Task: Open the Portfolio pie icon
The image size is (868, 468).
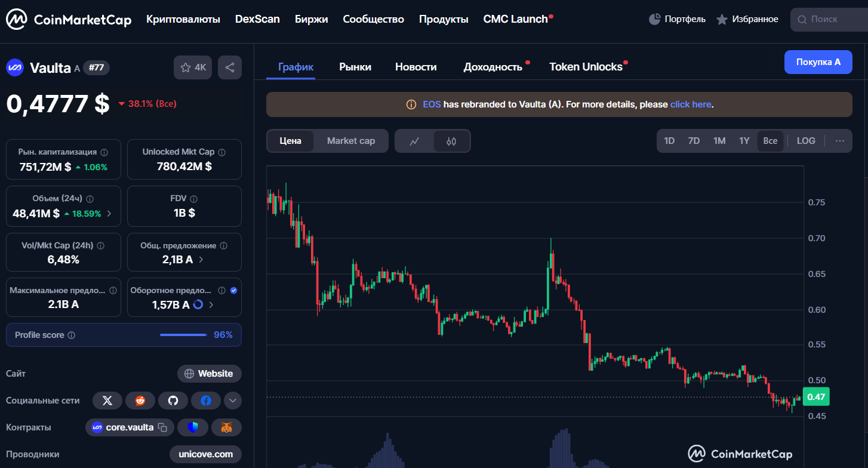Action: click(x=654, y=19)
